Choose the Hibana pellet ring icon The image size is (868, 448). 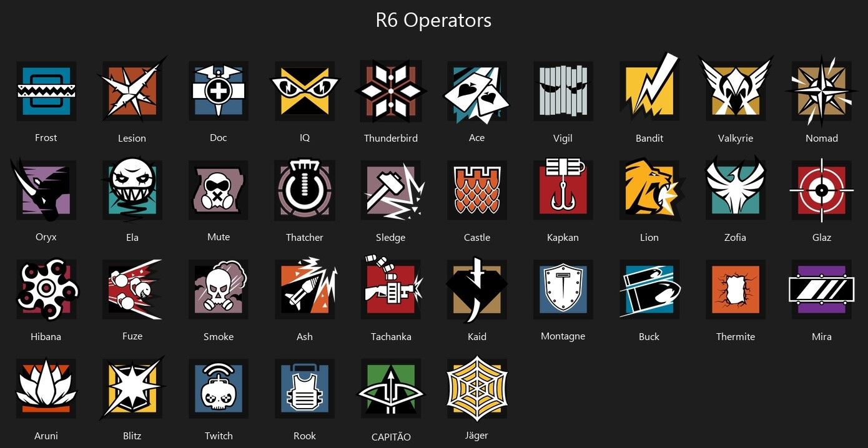tap(46, 290)
